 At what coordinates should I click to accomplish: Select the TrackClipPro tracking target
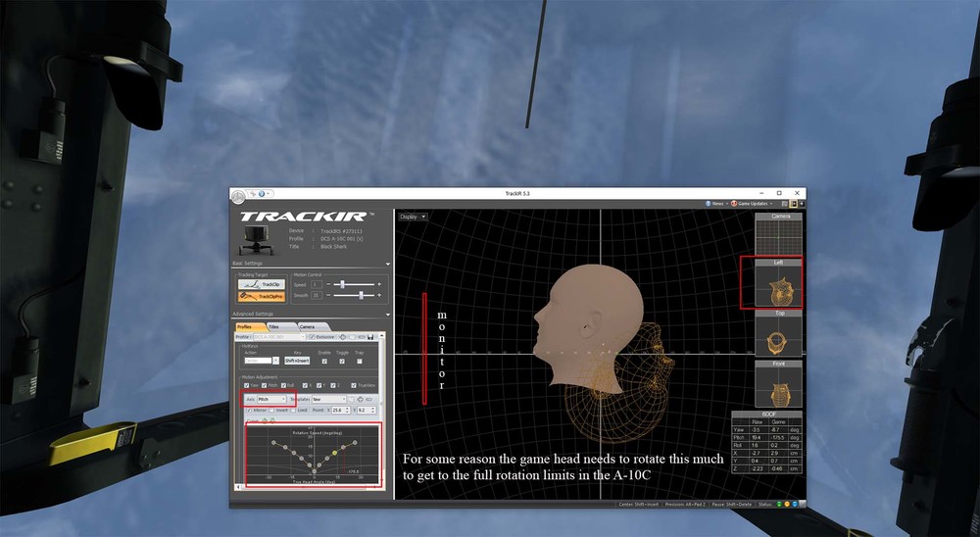pyautogui.click(x=262, y=296)
